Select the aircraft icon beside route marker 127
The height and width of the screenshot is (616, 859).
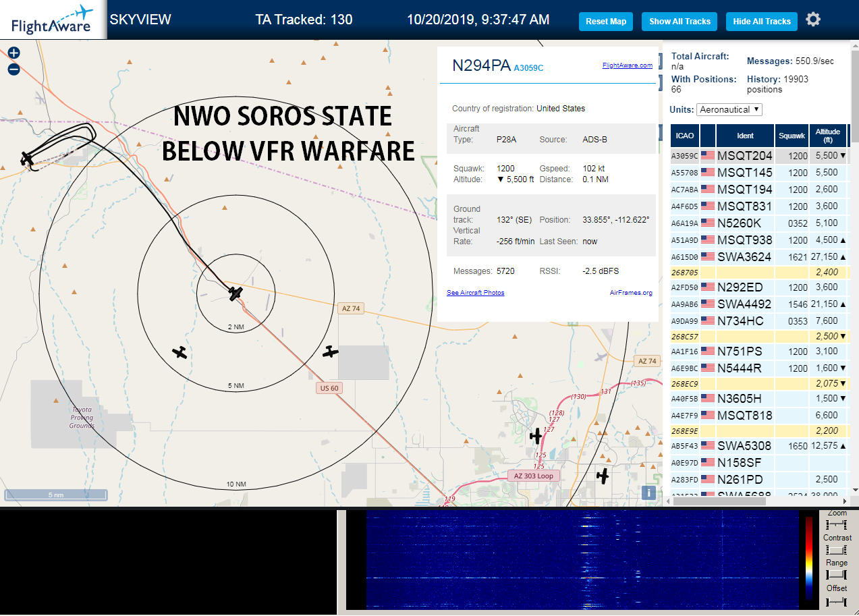pyautogui.click(x=536, y=436)
